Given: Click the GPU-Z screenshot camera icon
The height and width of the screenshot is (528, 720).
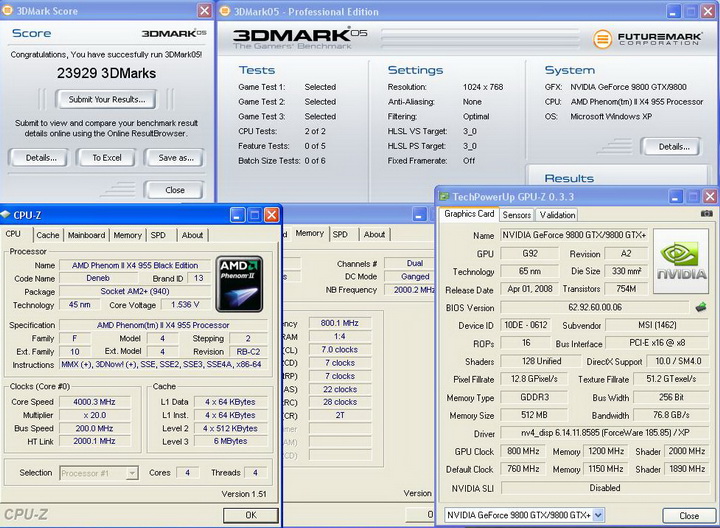Looking at the screenshot, I should 707,214.
